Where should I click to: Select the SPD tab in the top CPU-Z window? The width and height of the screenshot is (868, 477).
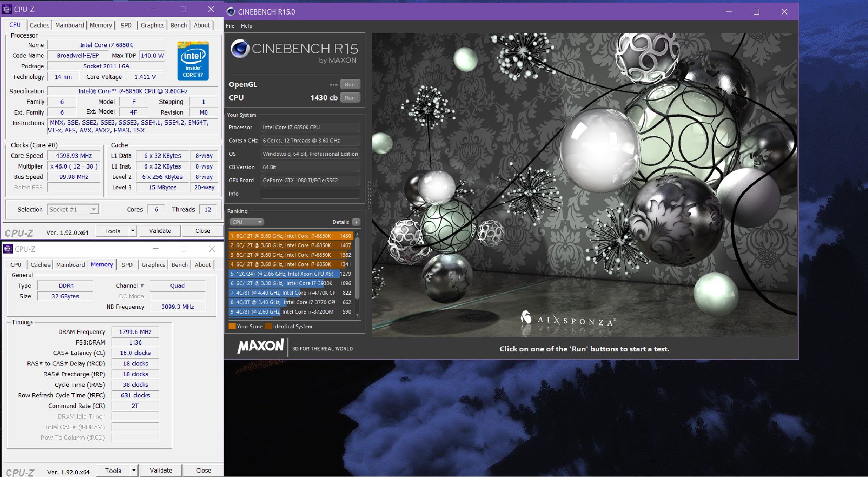[126, 25]
